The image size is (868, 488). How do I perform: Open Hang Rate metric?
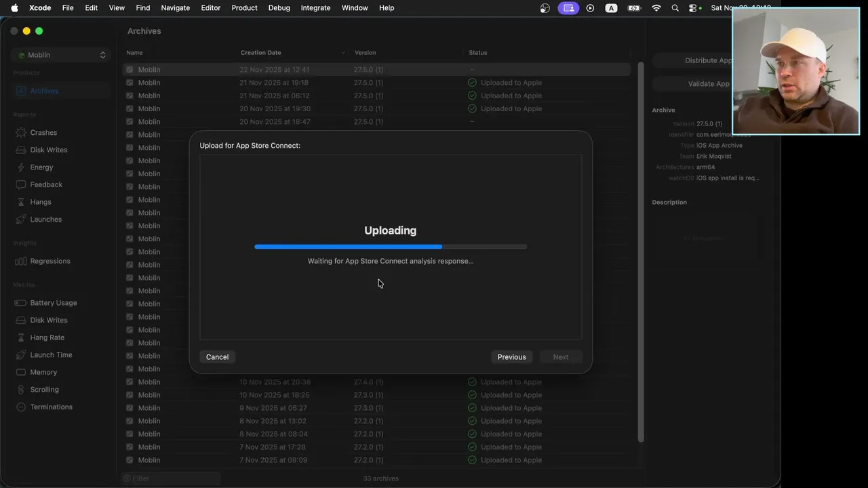(x=47, y=338)
